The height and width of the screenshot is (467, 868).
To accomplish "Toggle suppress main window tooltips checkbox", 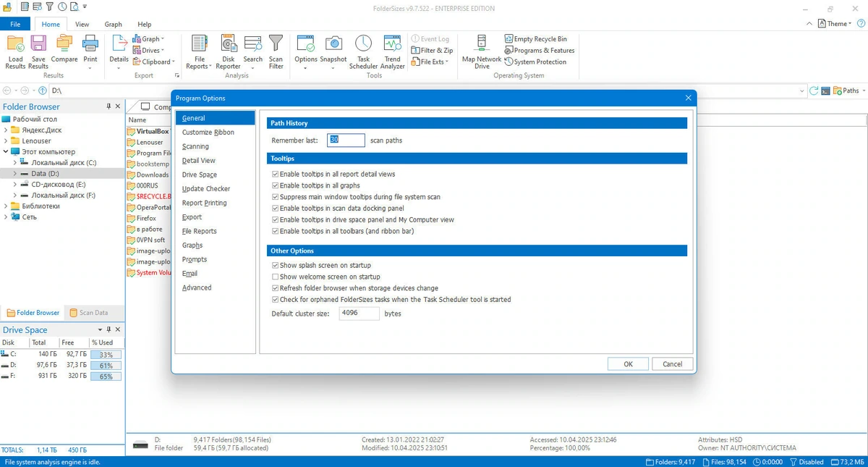I will (276, 197).
